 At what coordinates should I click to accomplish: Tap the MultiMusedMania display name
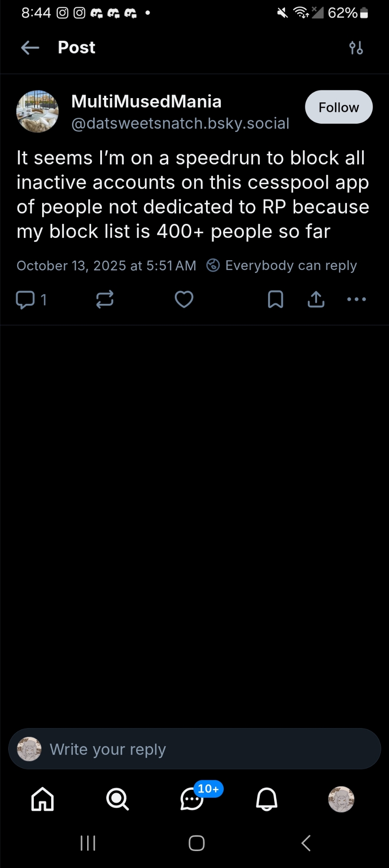point(146,102)
